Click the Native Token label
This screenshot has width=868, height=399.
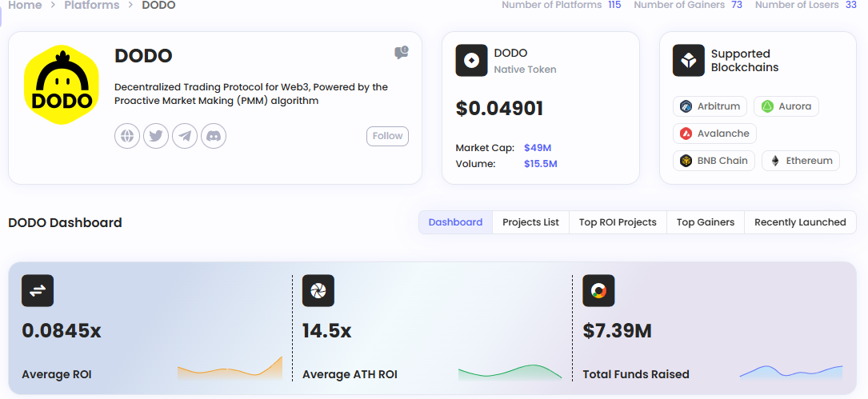[526, 70]
